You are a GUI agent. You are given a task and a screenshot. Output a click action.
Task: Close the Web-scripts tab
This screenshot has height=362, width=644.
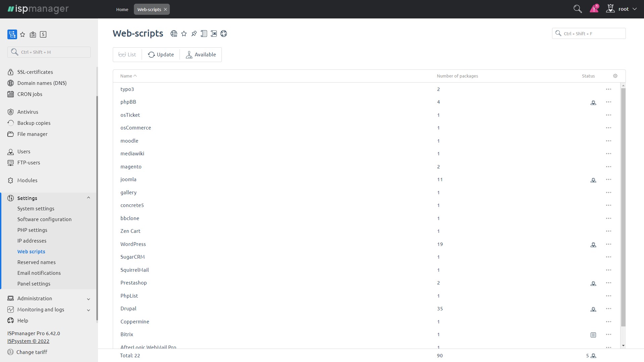point(165,9)
